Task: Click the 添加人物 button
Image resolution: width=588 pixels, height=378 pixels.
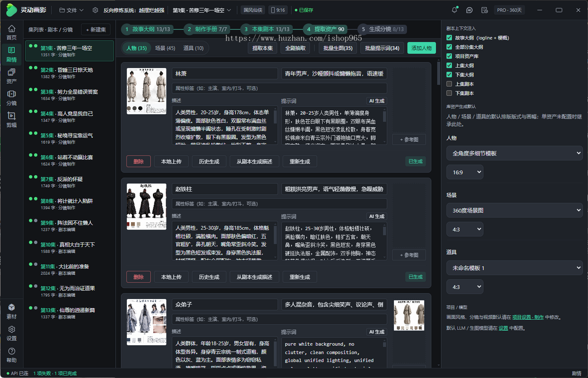Action: [421, 48]
